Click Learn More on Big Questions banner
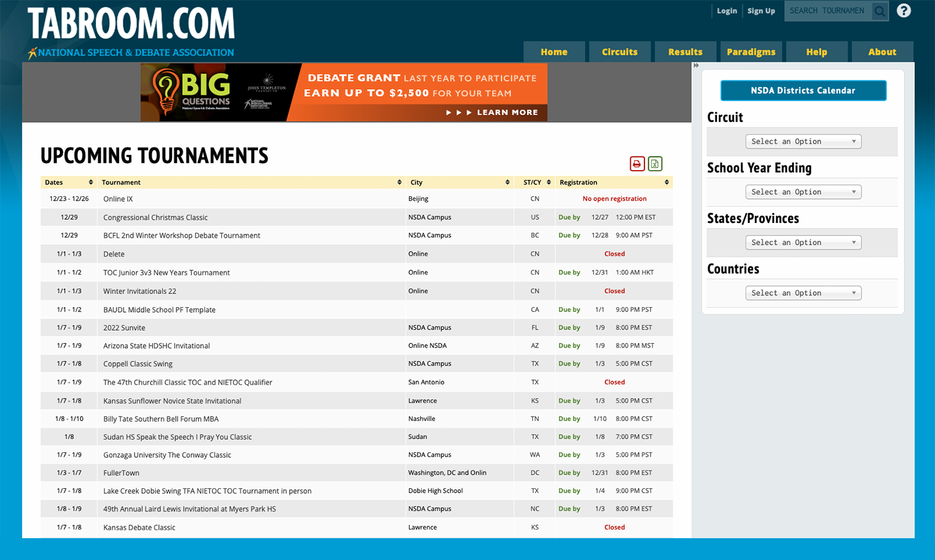This screenshot has width=935, height=560. (x=492, y=112)
